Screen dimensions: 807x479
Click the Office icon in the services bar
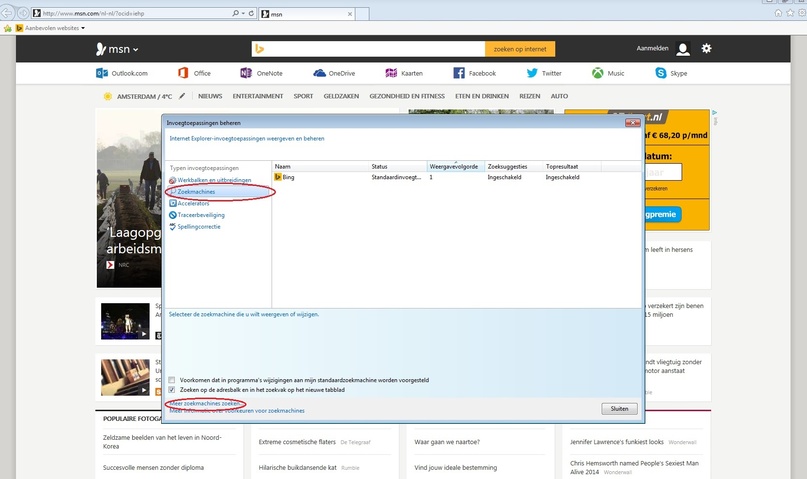[x=183, y=73]
